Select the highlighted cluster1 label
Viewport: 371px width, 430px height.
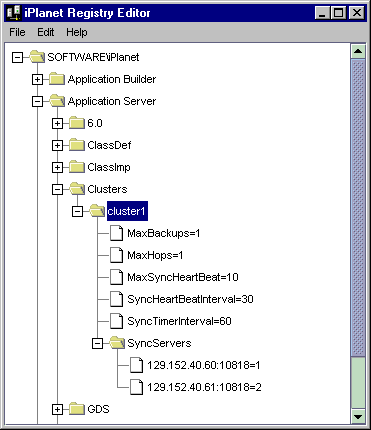(x=127, y=211)
